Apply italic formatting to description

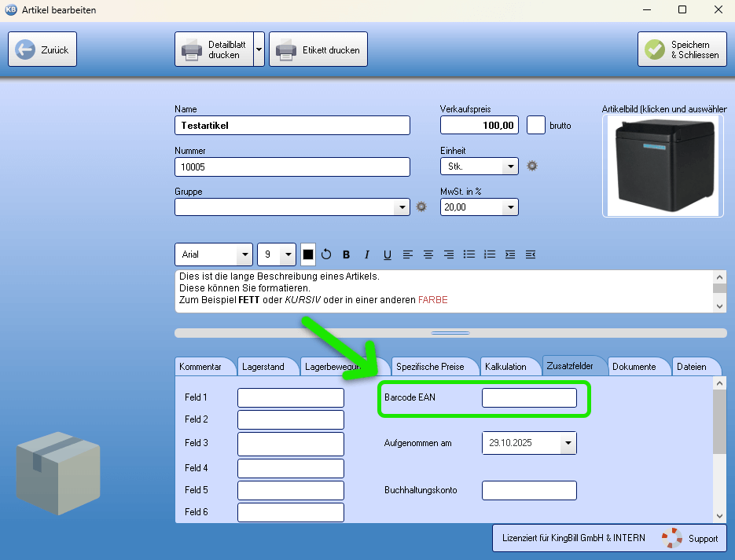point(366,254)
